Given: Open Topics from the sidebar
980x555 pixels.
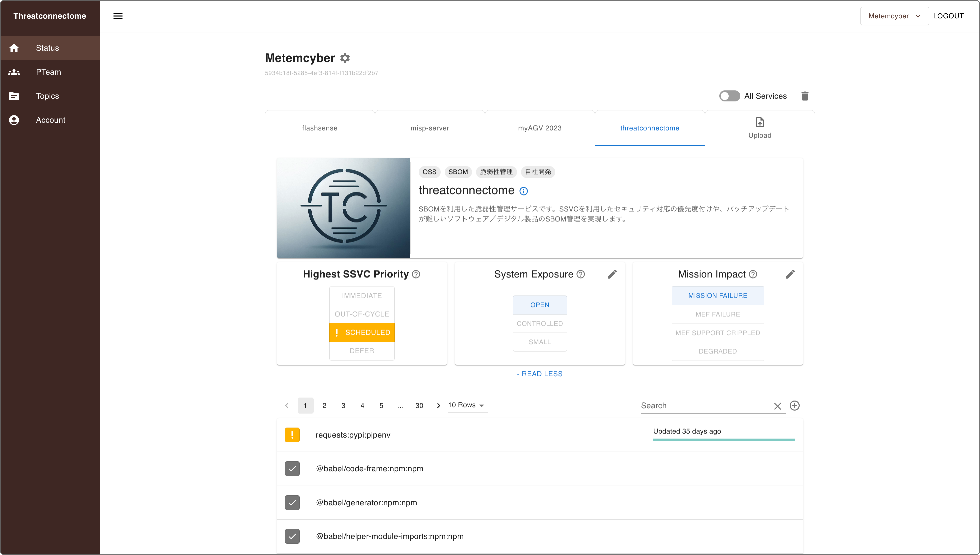Looking at the screenshot, I should pyautogui.click(x=47, y=96).
